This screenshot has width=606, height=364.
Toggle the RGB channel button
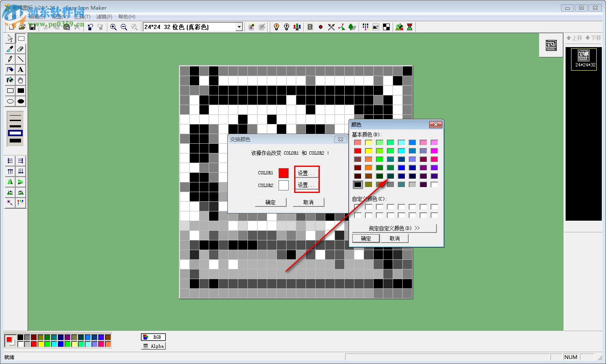pyautogui.click(x=153, y=337)
